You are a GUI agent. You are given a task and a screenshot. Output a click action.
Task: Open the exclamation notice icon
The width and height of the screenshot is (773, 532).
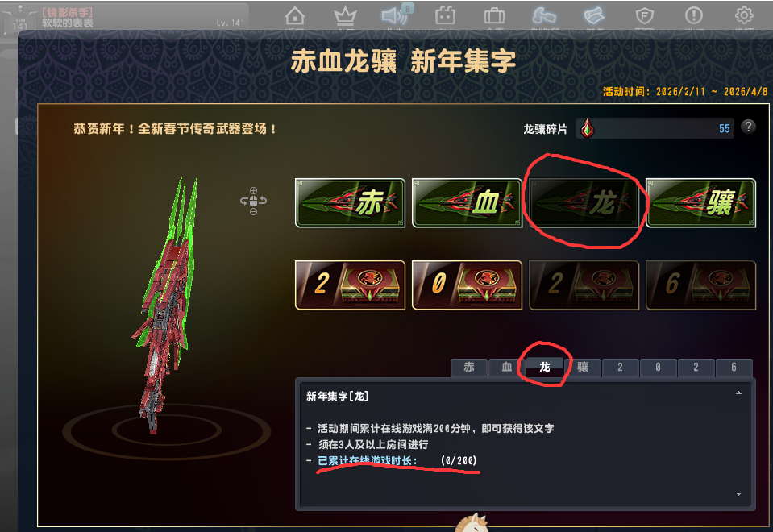694,16
